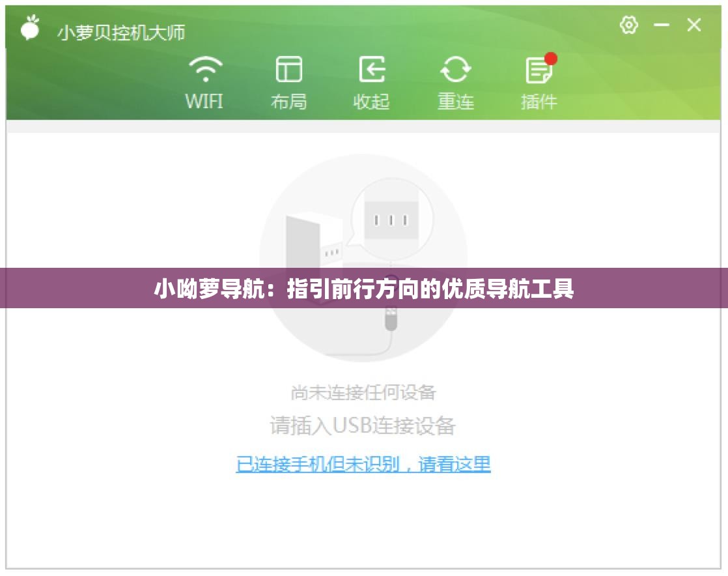Image resolution: width=728 pixels, height=576 pixels.
Task: Click the 重连 toolbar label
Action: pos(456,102)
